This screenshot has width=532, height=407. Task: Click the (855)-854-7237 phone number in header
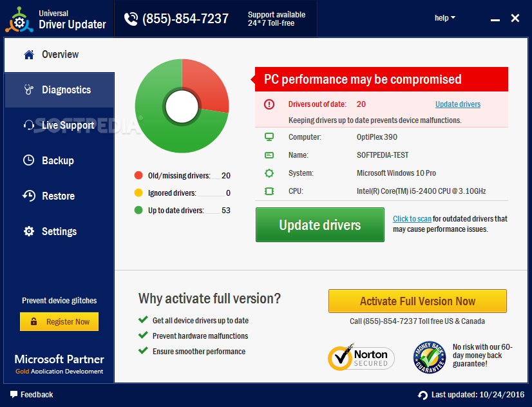pos(185,19)
